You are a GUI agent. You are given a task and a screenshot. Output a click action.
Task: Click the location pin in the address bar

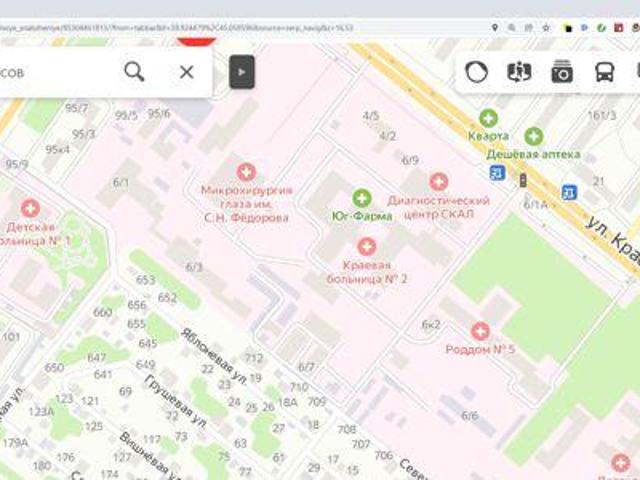click(x=495, y=28)
